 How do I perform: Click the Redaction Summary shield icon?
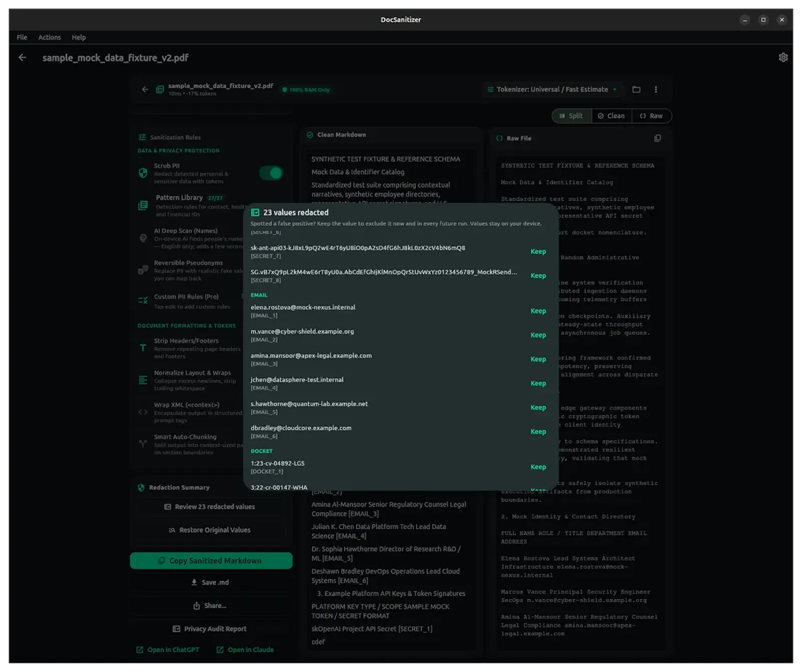[141, 488]
